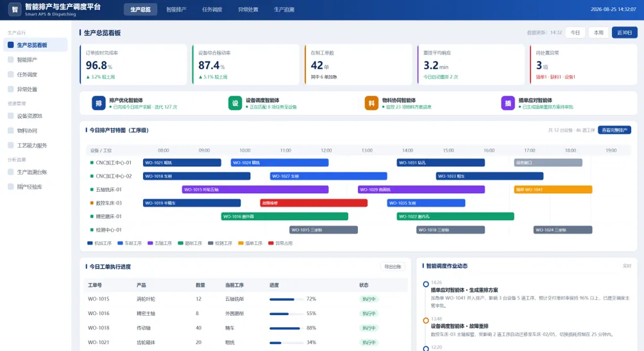Click the 物料协同智能体 agent icon
The width and height of the screenshot is (644, 351).
point(371,103)
